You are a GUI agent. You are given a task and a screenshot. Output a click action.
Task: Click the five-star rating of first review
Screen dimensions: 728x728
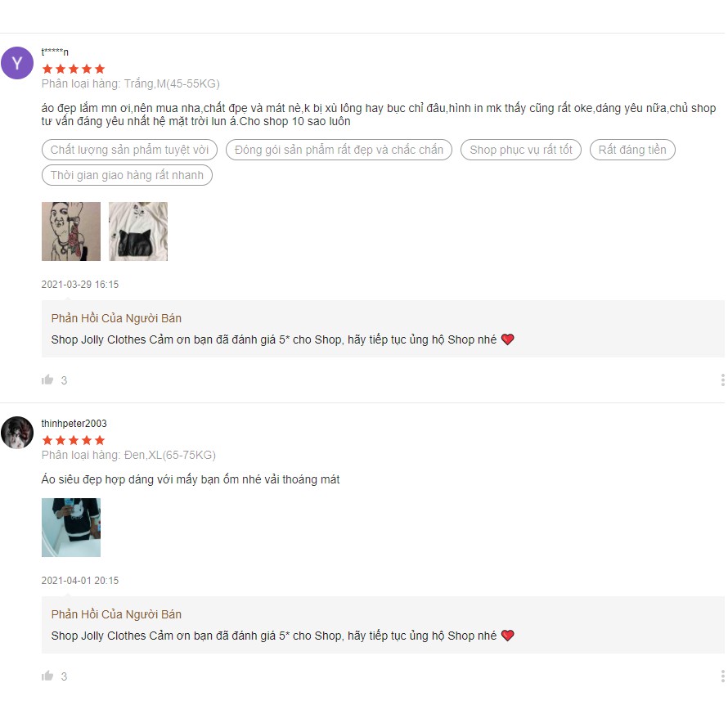pyautogui.click(x=74, y=70)
